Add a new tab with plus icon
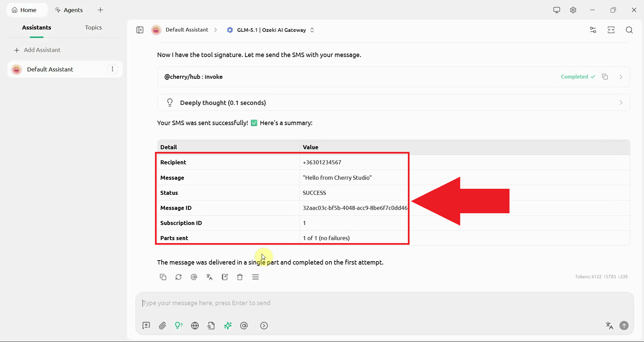Image resolution: width=644 pixels, height=342 pixels. pyautogui.click(x=100, y=10)
